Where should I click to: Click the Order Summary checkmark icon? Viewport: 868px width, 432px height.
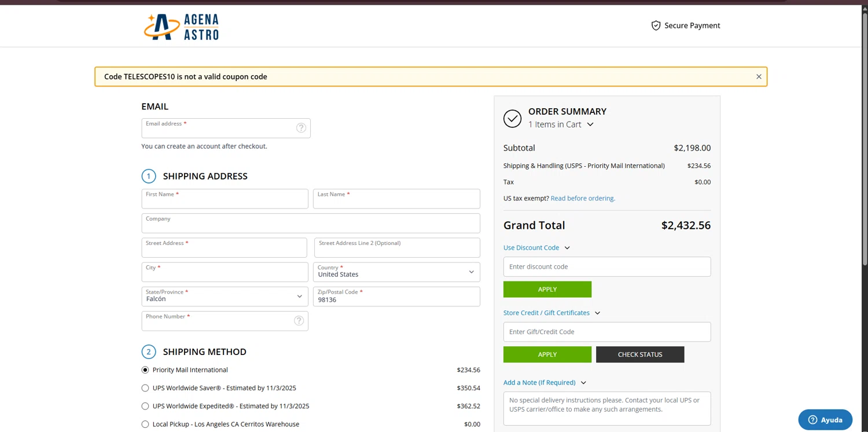(x=512, y=119)
